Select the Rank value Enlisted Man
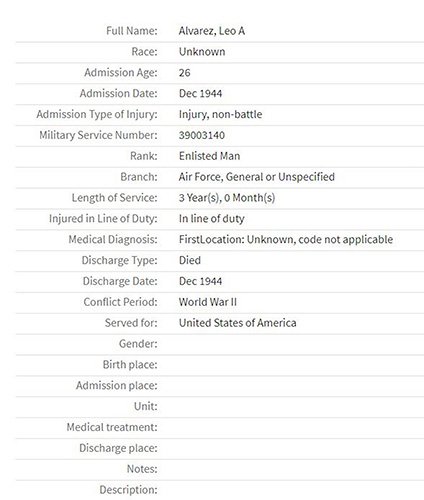Screen dimensions: 424x500 (209, 156)
